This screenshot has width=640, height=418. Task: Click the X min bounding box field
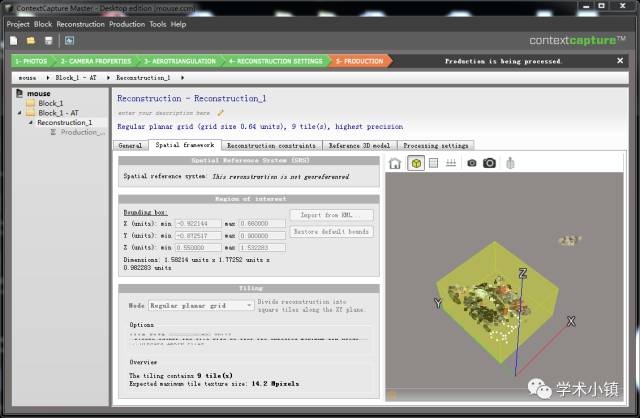(198, 224)
